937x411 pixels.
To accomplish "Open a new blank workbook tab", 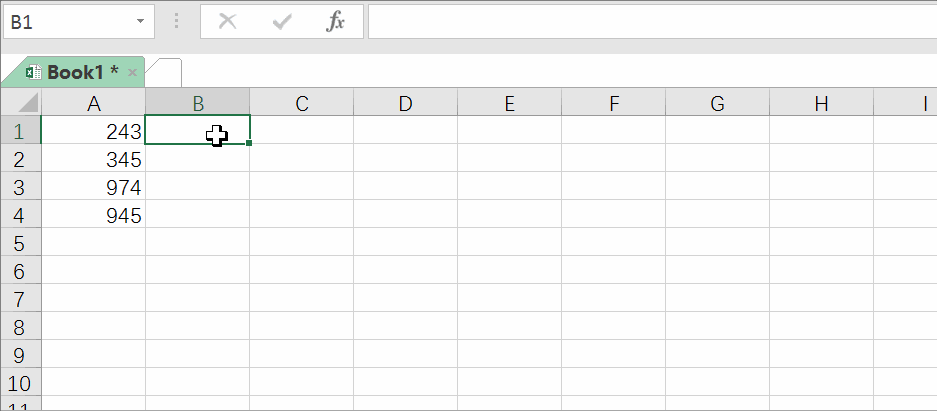I will pos(164,73).
